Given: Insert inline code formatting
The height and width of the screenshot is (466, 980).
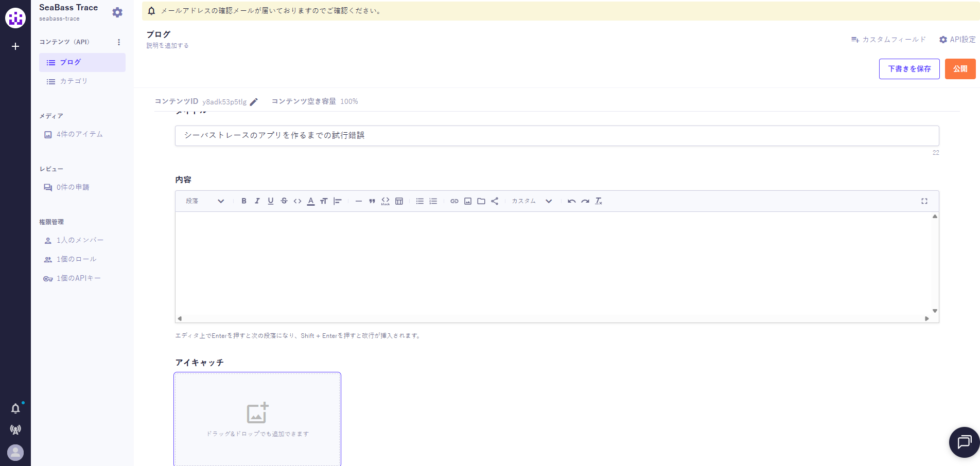Looking at the screenshot, I should coord(297,201).
